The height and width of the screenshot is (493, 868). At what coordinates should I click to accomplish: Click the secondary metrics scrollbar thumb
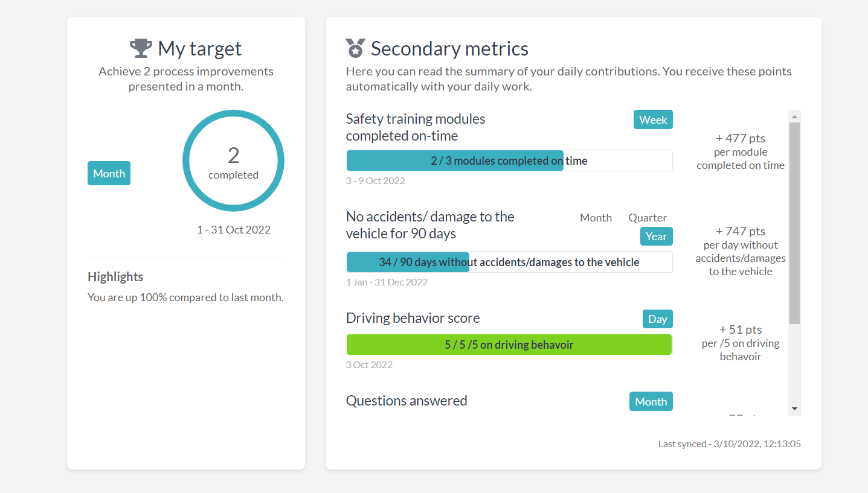794,223
